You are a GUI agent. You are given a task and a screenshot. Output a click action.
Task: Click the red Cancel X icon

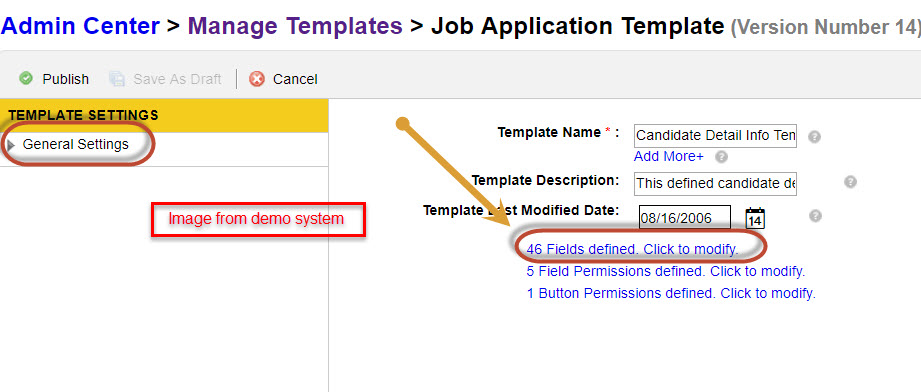pos(257,79)
